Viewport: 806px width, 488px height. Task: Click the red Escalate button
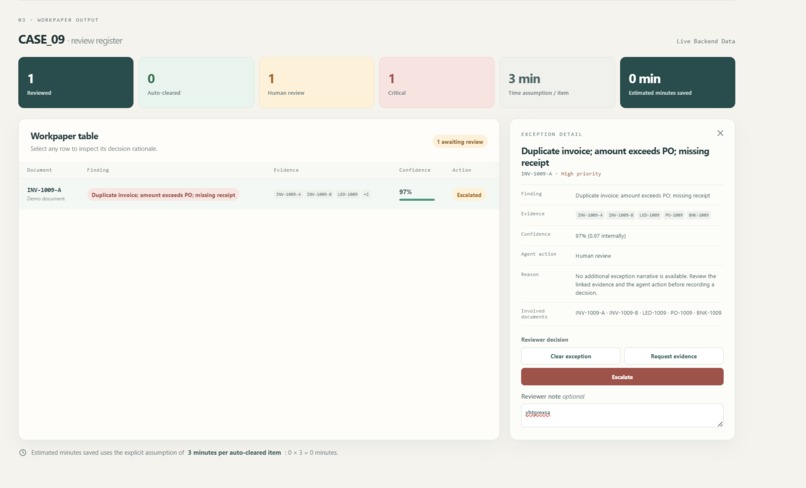click(x=622, y=377)
